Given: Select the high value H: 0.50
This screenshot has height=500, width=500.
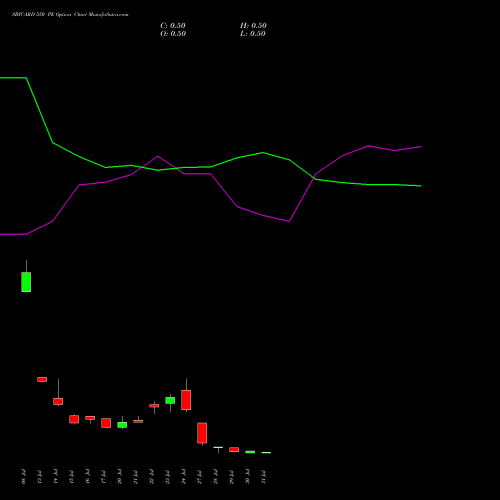Looking at the screenshot, I should coord(253,26).
